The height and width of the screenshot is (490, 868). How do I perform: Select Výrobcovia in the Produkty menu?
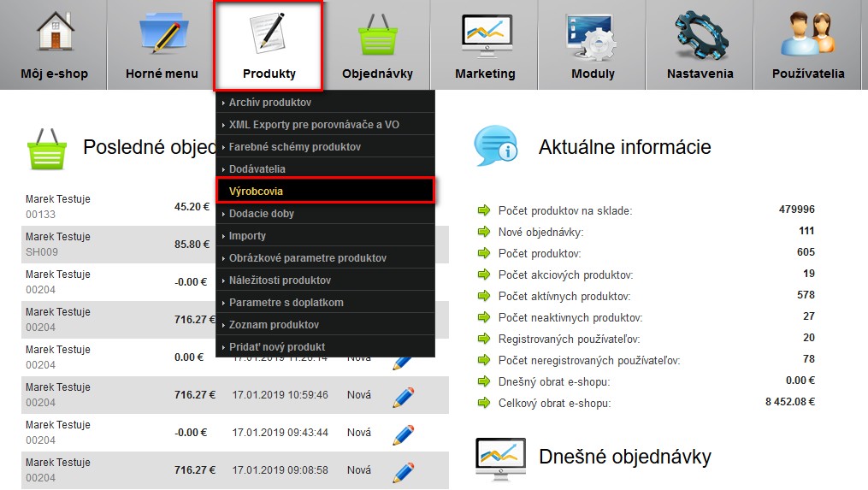(x=325, y=191)
